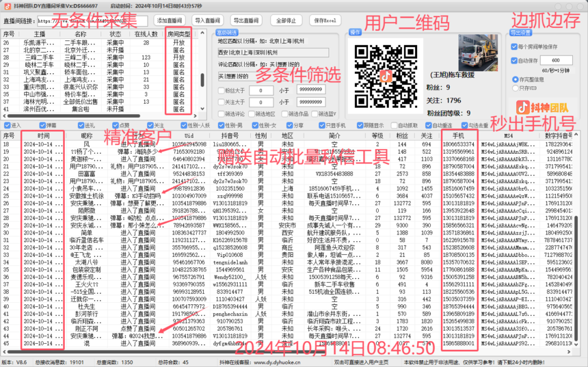Click the 直播间链接 URL input field
This screenshot has width=588, height=367.
[93, 21]
